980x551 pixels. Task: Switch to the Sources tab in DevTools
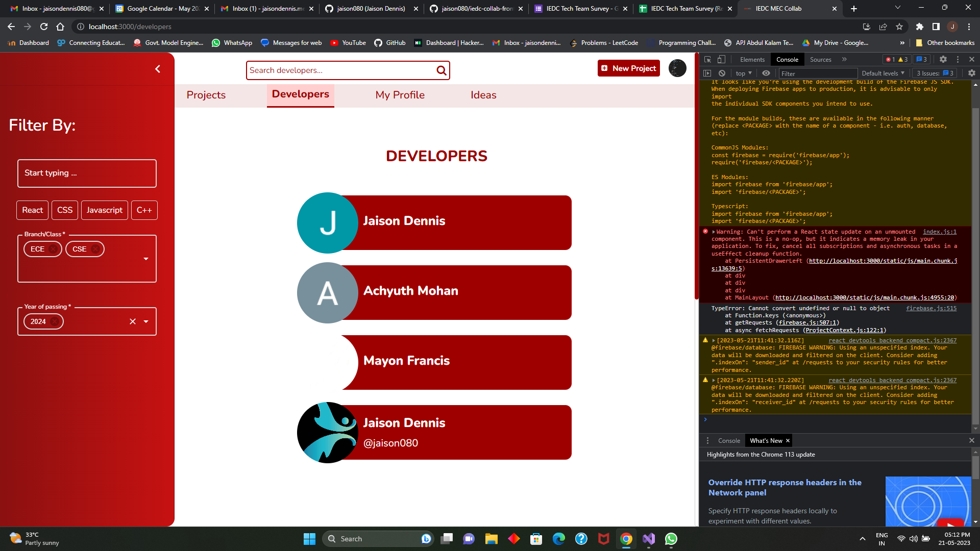(x=820, y=59)
